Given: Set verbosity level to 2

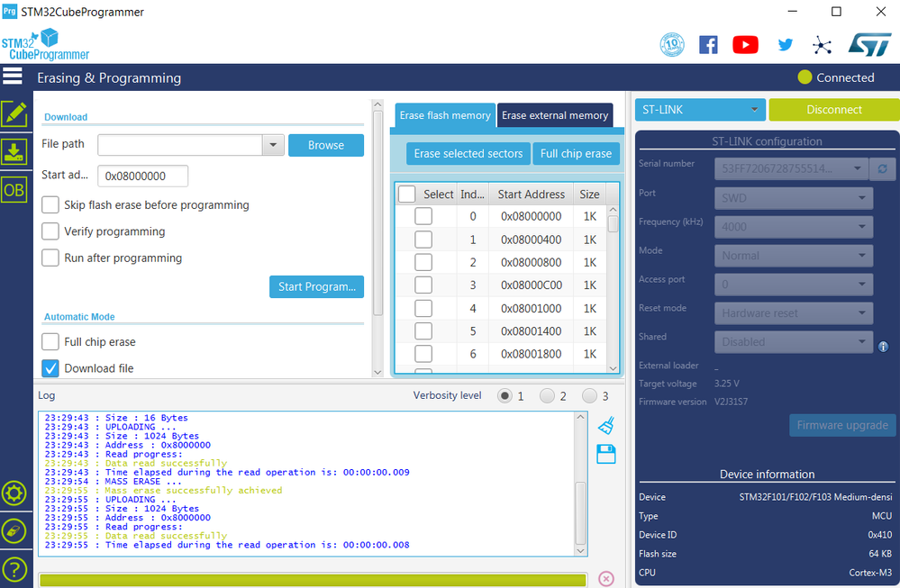Looking at the screenshot, I should [x=547, y=396].
